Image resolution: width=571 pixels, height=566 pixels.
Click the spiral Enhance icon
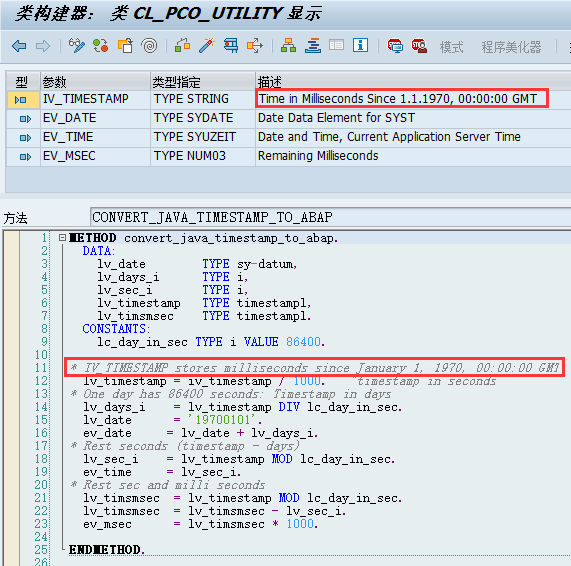(x=149, y=46)
